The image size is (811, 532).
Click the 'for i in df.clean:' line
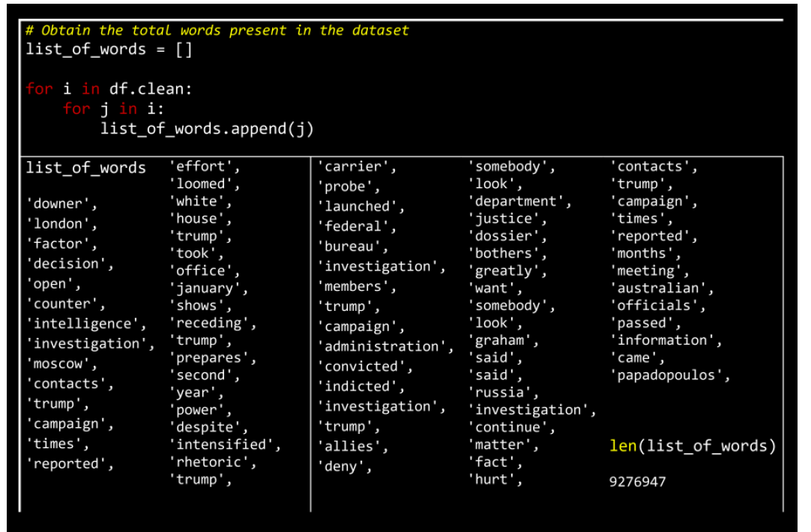[109, 88]
